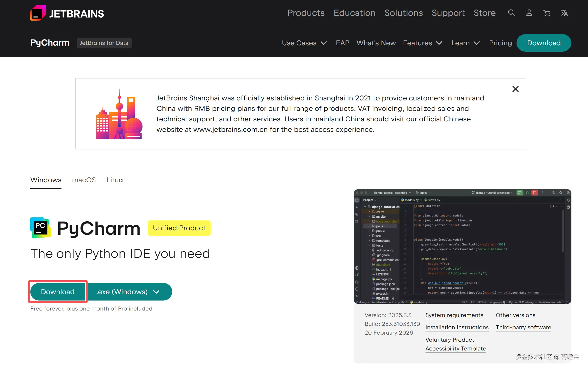This screenshot has height=369, width=588.
Task: Expand the Features menu chevron
Action: coord(439,43)
